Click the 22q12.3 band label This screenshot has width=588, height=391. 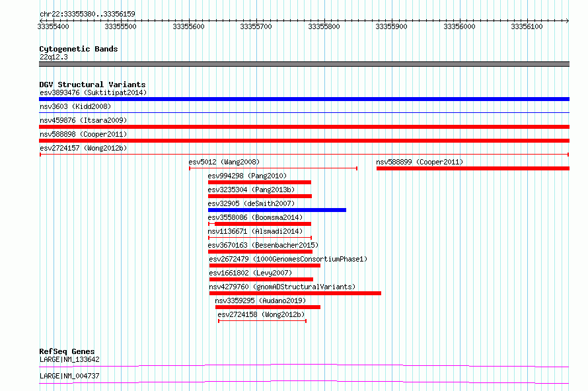pyautogui.click(x=54, y=57)
